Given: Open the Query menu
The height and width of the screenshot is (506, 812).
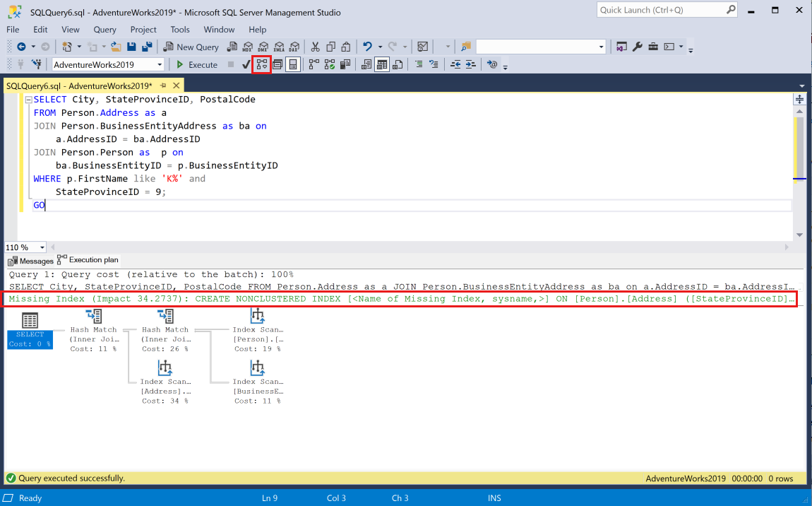Looking at the screenshot, I should pyautogui.click(x=105, y=30).
